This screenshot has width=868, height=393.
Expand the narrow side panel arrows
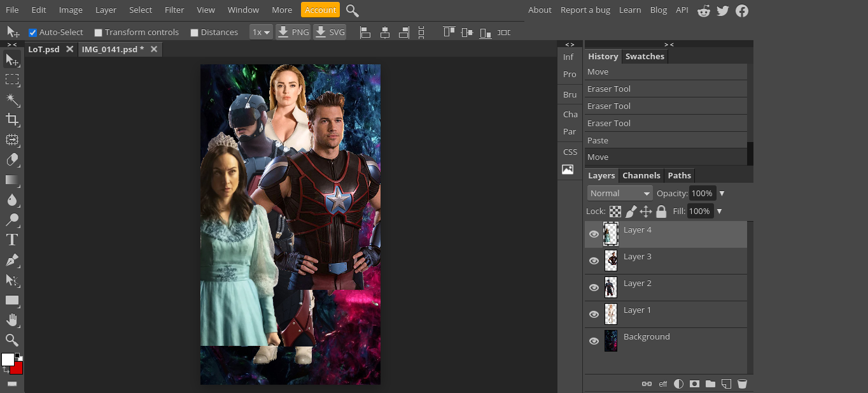570,45
